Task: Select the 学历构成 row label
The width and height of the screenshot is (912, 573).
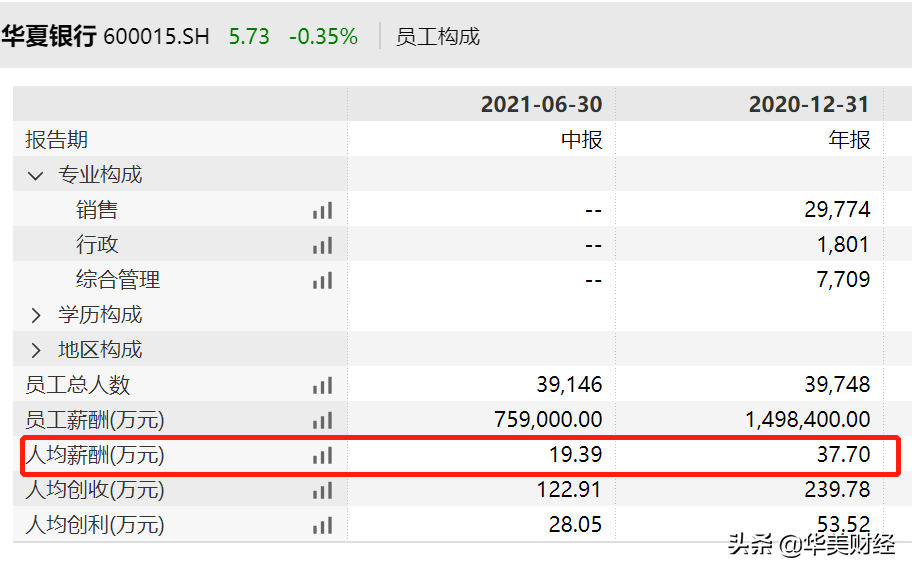Action: tap(100, 315)
